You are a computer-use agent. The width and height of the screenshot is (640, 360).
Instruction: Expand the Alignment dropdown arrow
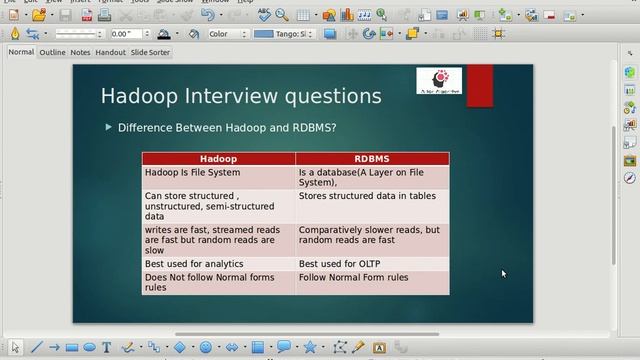coord(399,34)
